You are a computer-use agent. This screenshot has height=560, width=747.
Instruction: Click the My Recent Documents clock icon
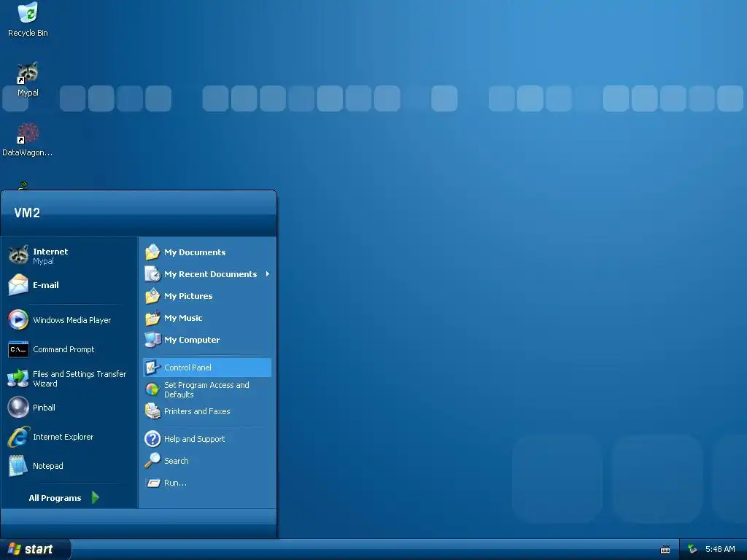[x=152, y=274]
